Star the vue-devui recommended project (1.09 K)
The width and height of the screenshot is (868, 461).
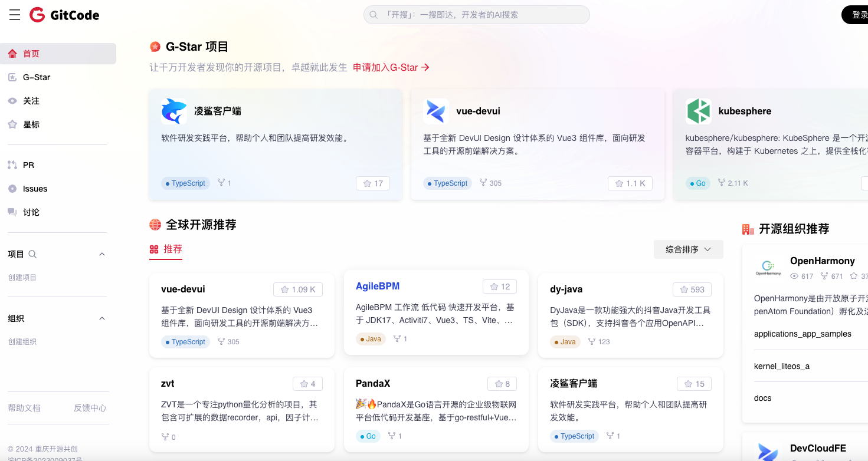pos(298,289)
